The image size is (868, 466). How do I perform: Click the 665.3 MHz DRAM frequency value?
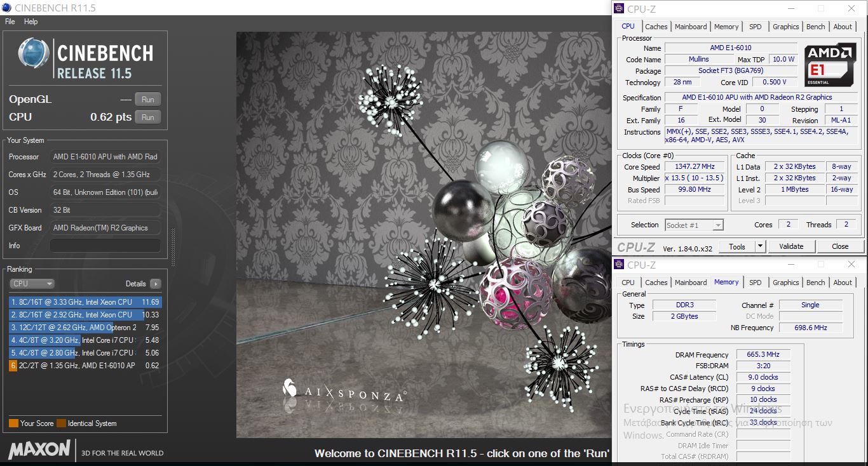(764, 354)
